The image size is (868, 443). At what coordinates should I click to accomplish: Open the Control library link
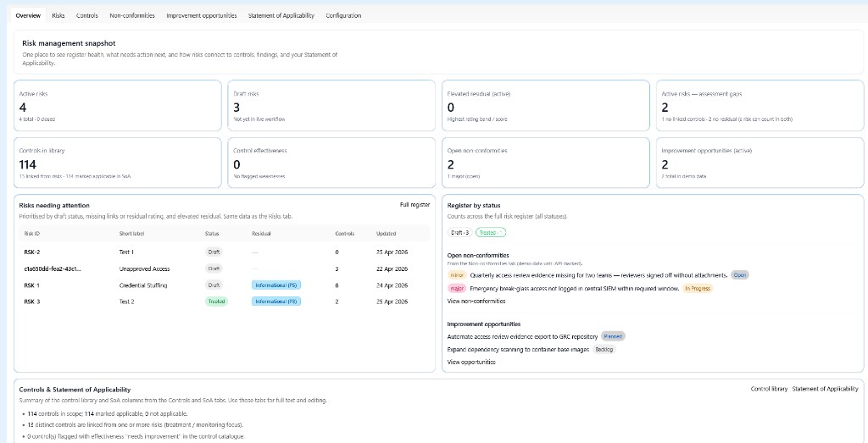pyautogui.click(x=769, y=389)
